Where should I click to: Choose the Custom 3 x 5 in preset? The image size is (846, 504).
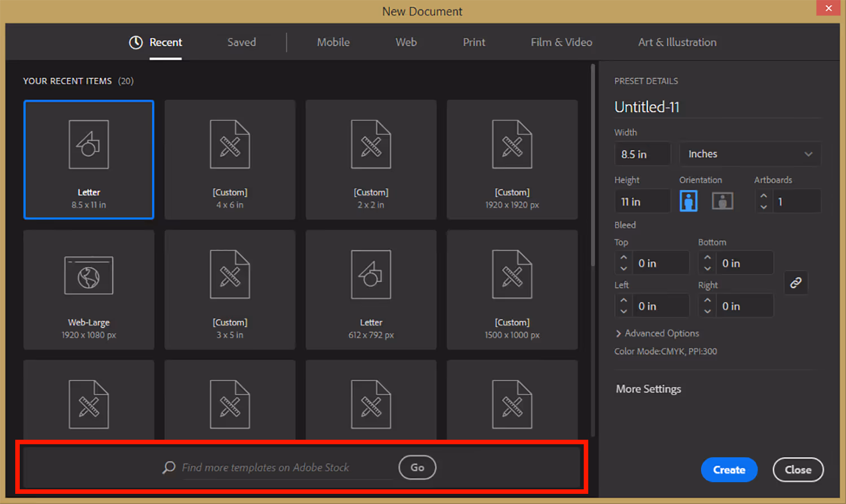[x=230, y=290]
